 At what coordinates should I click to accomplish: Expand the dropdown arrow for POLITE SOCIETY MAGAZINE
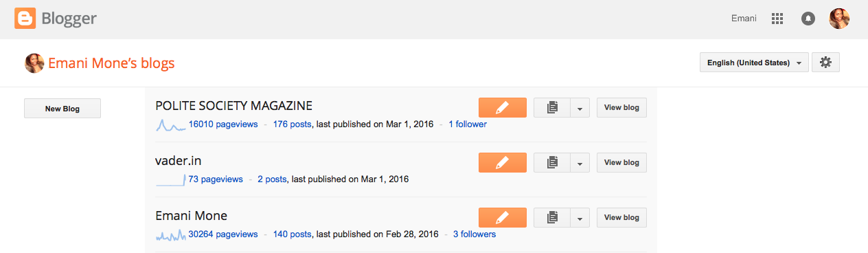tap(580, 108)
